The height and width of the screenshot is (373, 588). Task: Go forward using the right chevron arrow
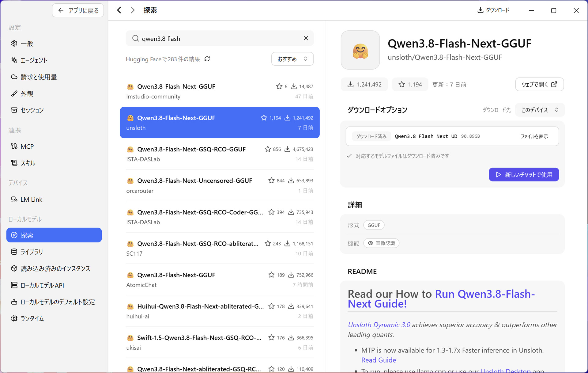pyautogui.click(x=132, y=10)
